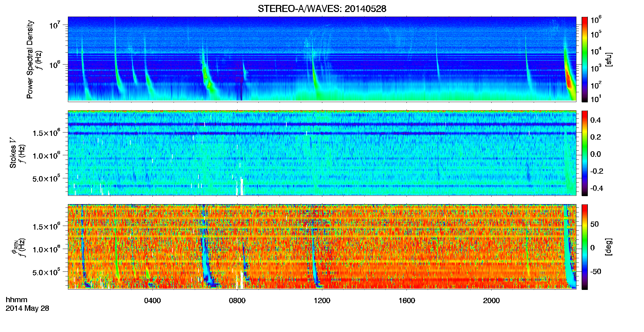Click the 0400 time axis label
This screenshot has width=644, height=332.
click(152, 301)
